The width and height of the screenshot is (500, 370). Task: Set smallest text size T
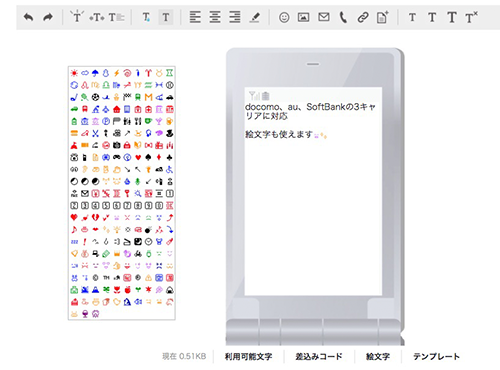click(x=412, y=17)
